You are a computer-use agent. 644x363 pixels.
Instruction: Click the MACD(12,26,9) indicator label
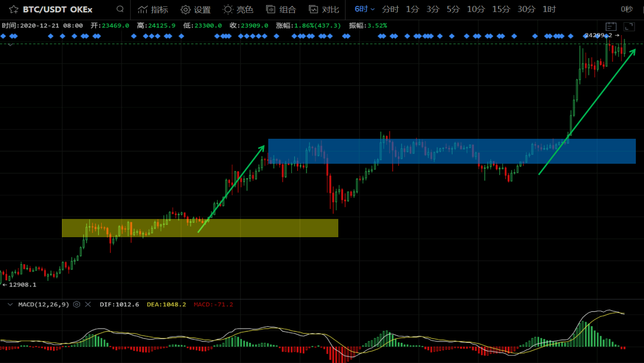click(44, 304)
